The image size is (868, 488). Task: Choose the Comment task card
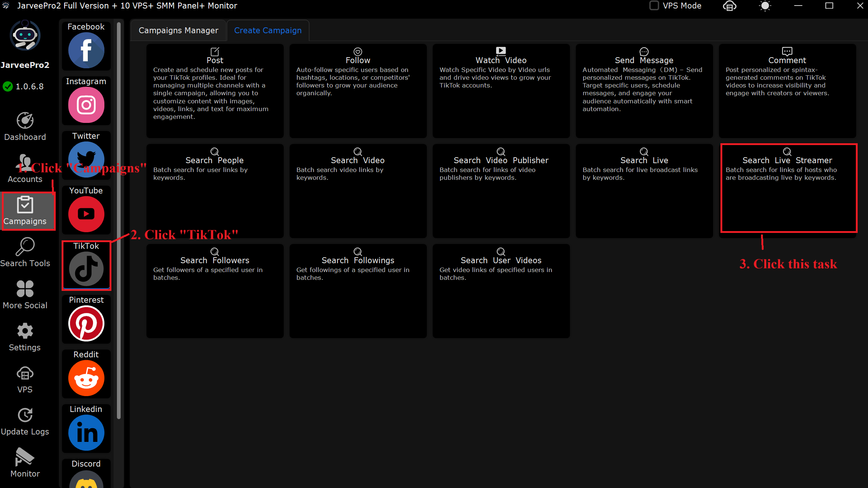point(788,91)
